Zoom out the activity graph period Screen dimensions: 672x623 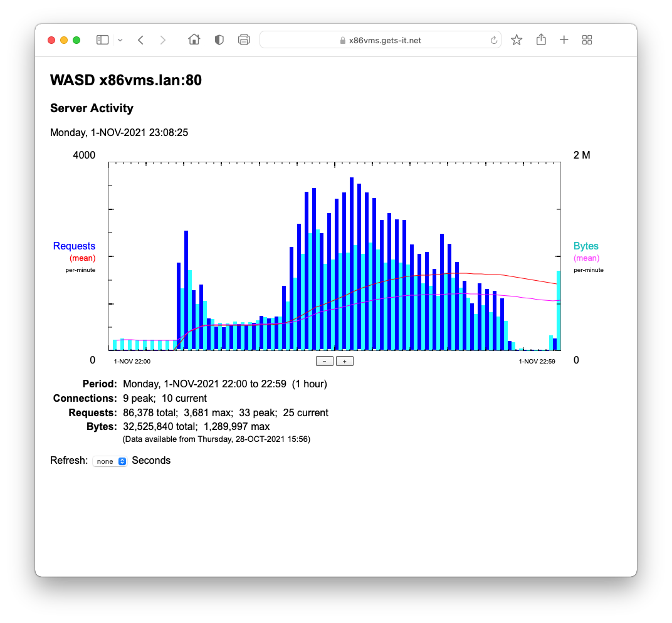point(325,361)
